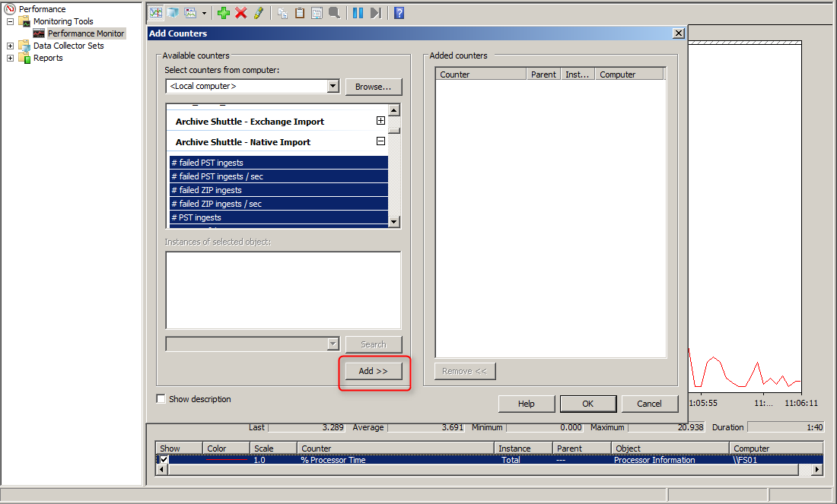
Task: Click red color line for % Processor Time
Action: 226,460
